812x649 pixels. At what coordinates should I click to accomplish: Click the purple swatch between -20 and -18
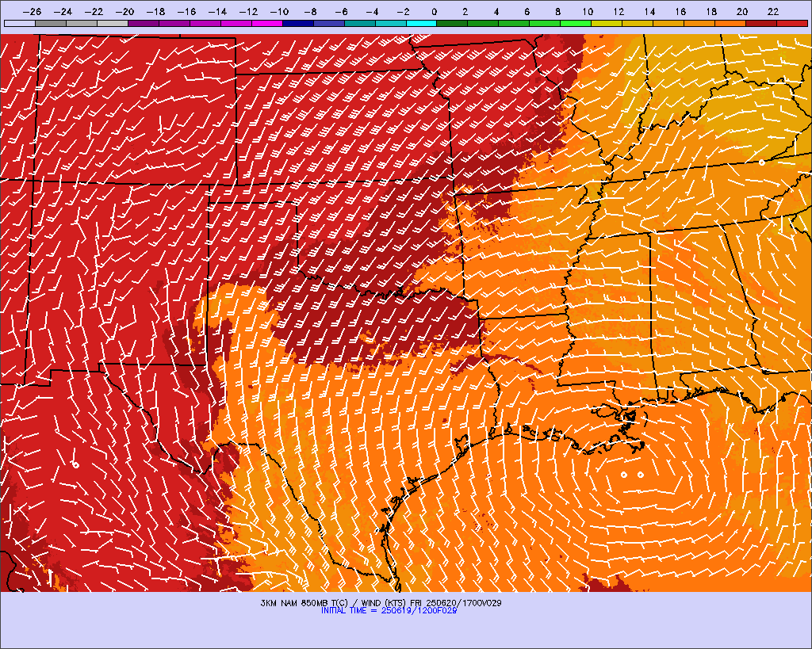pos(144,23)
